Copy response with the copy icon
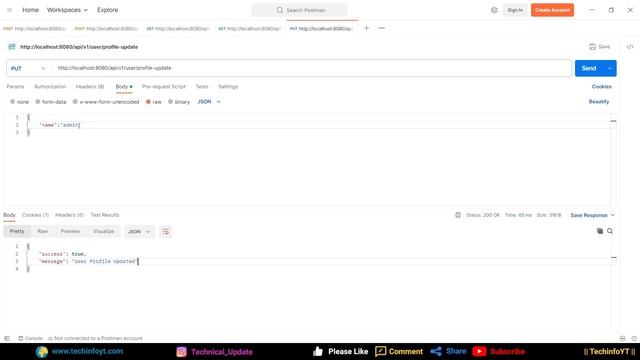 coord(600,231)
